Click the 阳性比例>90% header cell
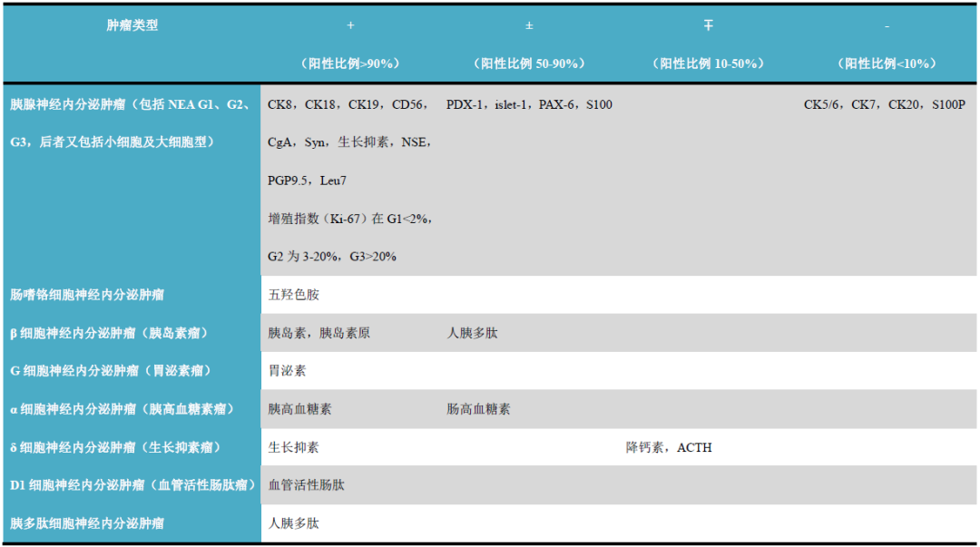Viewport: 980px width, 547px height. pyautogui.click(x=350, y=63)
